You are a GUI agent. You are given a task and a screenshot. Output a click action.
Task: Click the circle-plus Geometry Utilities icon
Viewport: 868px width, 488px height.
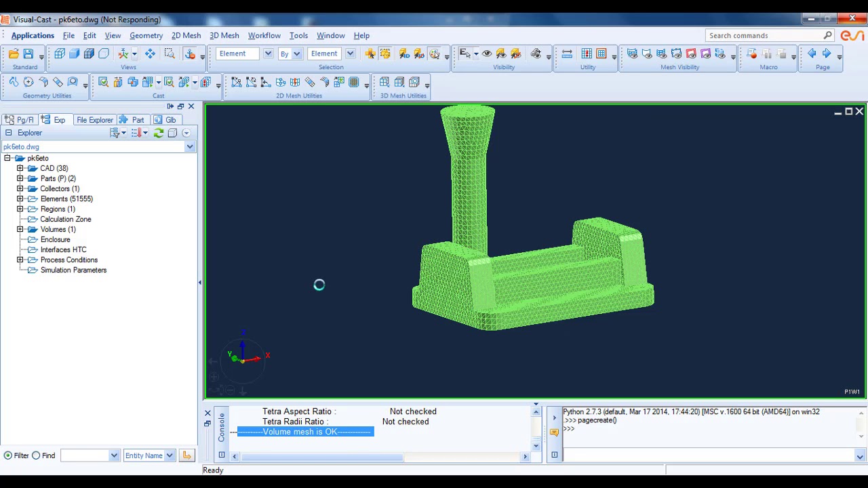[x=28, y=82]
